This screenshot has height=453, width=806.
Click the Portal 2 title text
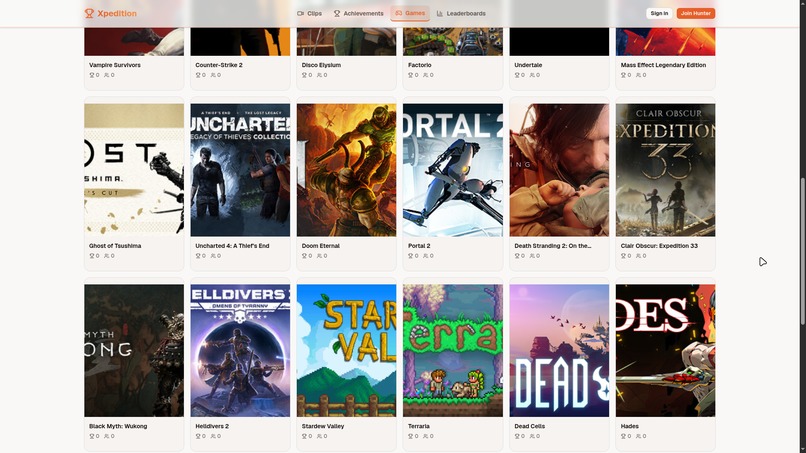tap(419, 246)
